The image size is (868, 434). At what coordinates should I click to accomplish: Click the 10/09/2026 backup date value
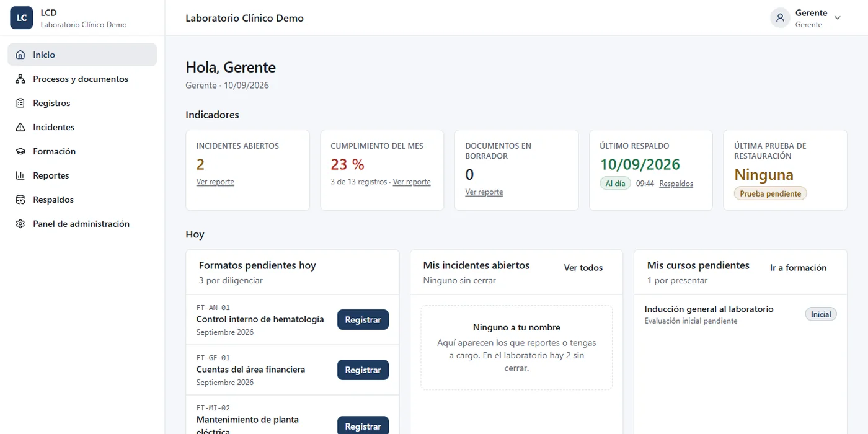(640, 164)
